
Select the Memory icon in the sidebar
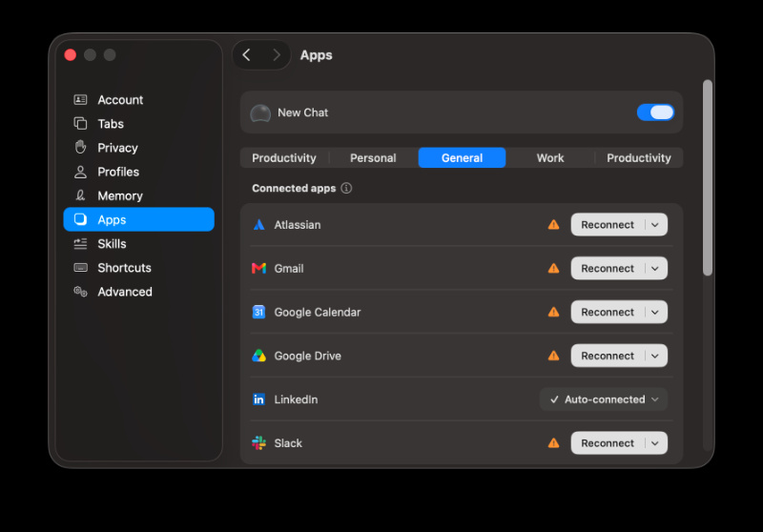[80, 195]
